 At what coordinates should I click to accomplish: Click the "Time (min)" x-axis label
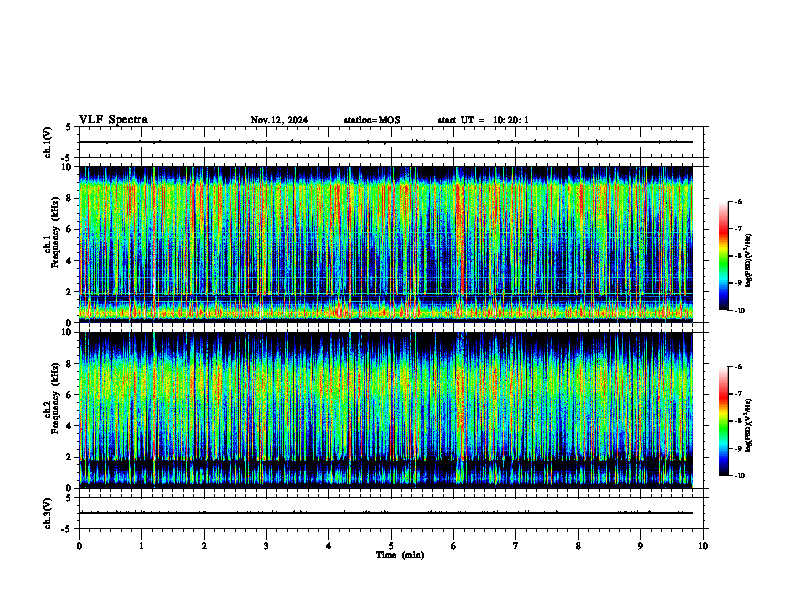point(400,555)
